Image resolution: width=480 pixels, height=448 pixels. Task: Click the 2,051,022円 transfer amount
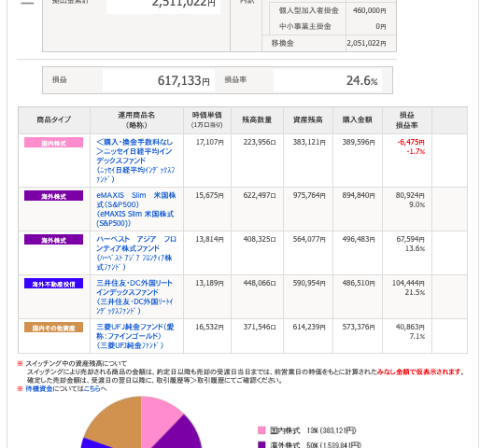[x=367, y=43]
